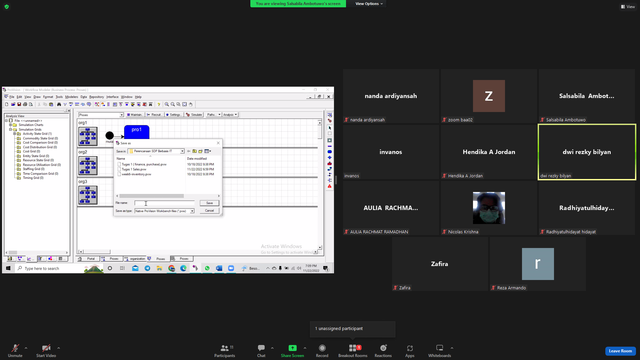The height and width of the screenshot is (360, 640).
Task: Open the Tools menu in ProVision
Action: pos(59,97)
